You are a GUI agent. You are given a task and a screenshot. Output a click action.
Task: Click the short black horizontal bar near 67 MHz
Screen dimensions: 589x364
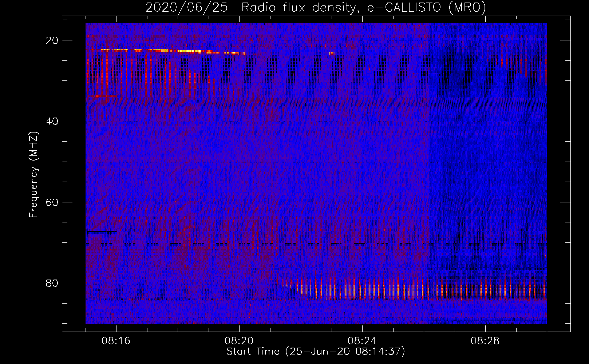pyautogui.click(x=102, y=231)
